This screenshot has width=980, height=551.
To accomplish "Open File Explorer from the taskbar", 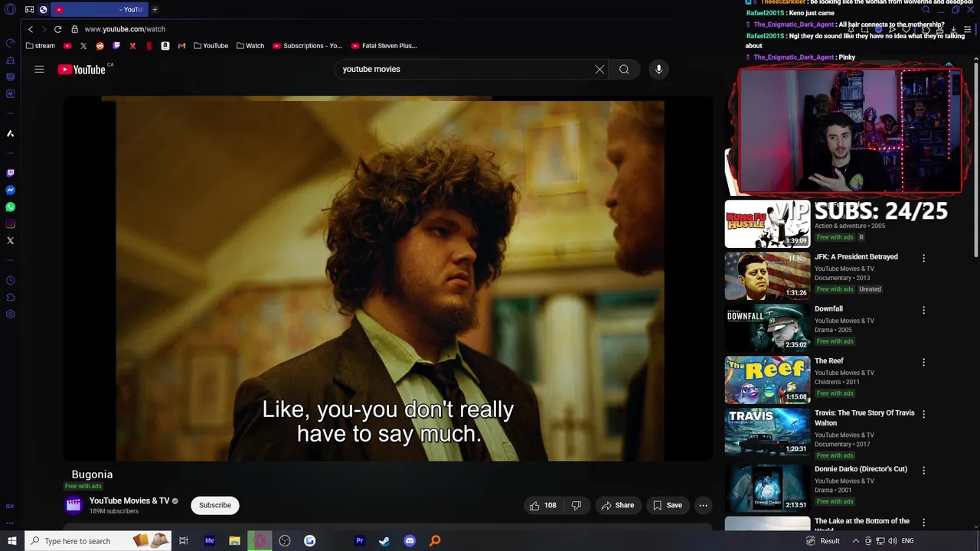I will (234, 541).
